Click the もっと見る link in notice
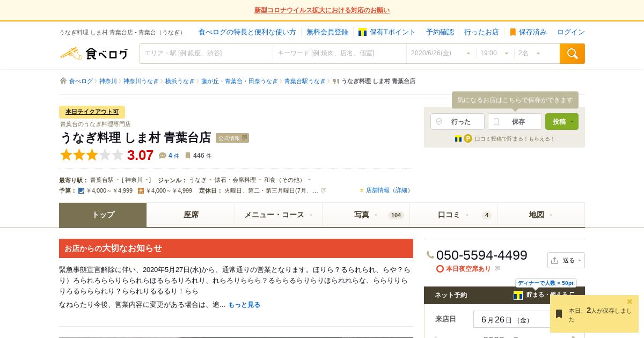Viewport: 644px width, 338px height. point(244,305)
